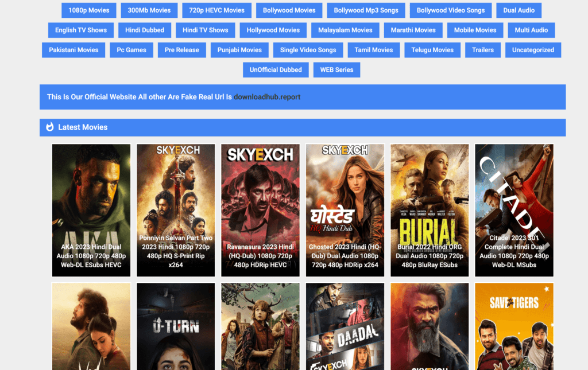
Task: Open the Pc Games category
Action: click(131, 50)
